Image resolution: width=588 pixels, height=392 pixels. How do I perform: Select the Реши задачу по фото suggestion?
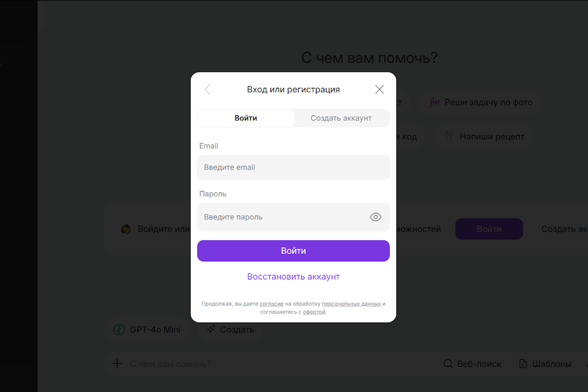(481, 102)
